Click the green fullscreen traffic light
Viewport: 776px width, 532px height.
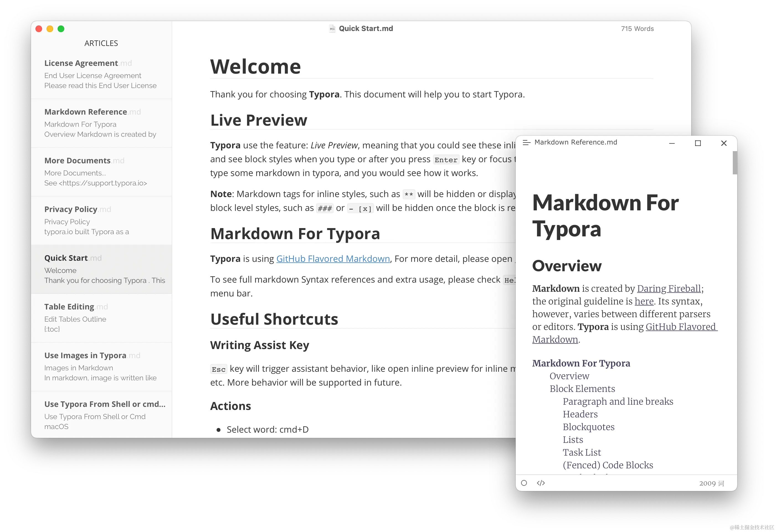point(61,29)
